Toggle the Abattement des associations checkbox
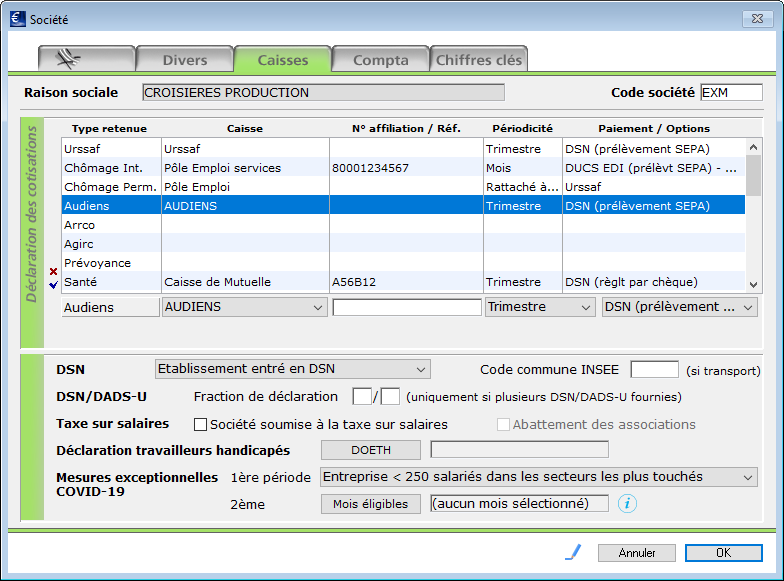Viewport: 784px width, 581px height. click(x=503, y=424)
